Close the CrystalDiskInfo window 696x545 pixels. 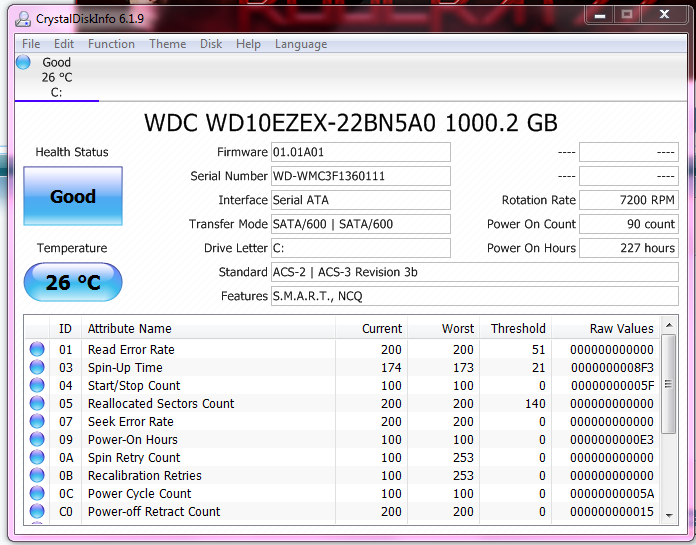click(x=664, y=15)
